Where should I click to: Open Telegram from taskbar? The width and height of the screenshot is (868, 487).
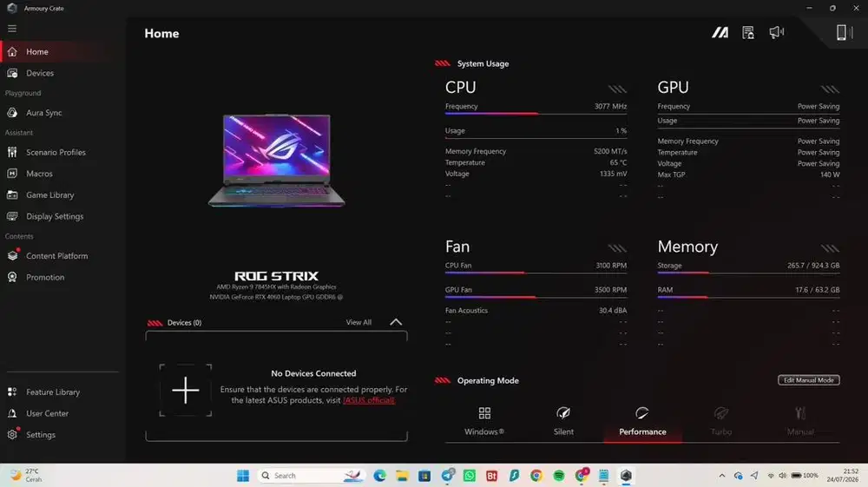(x=447, y=475)
